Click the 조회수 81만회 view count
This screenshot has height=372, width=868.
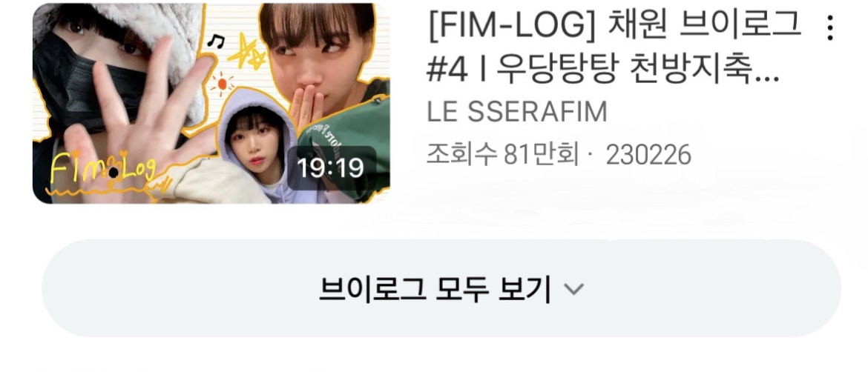(502, 156)
